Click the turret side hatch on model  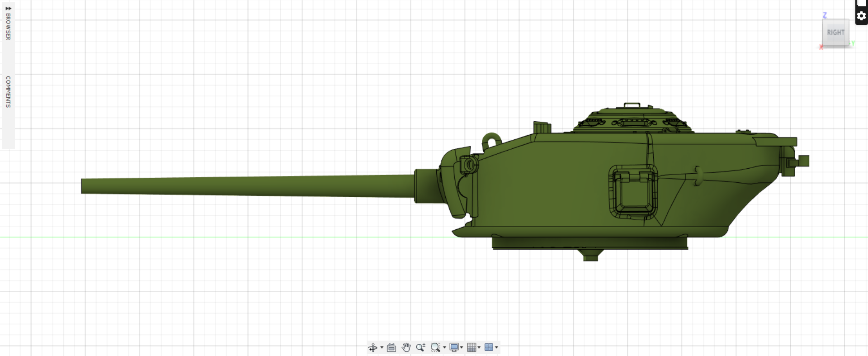point(632,193)
